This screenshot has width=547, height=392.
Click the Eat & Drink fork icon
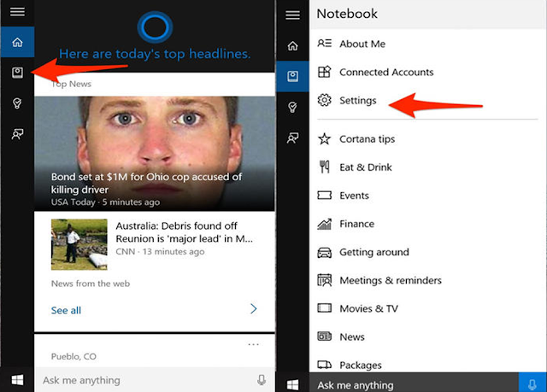[324, 167]
